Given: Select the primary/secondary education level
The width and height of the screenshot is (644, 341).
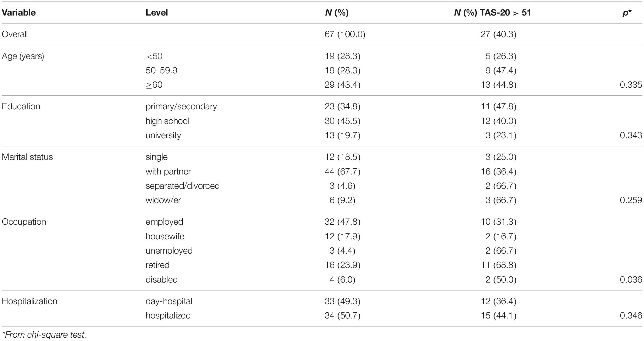Looking at the screenshot, I should pos(181,107).
